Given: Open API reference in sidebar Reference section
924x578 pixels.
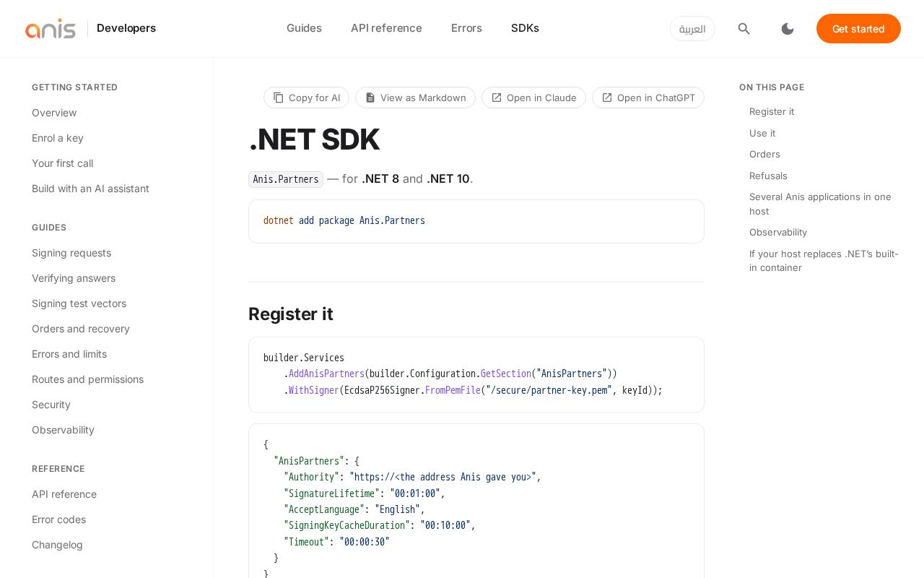Looking at the screenshot, I should 64,494.
